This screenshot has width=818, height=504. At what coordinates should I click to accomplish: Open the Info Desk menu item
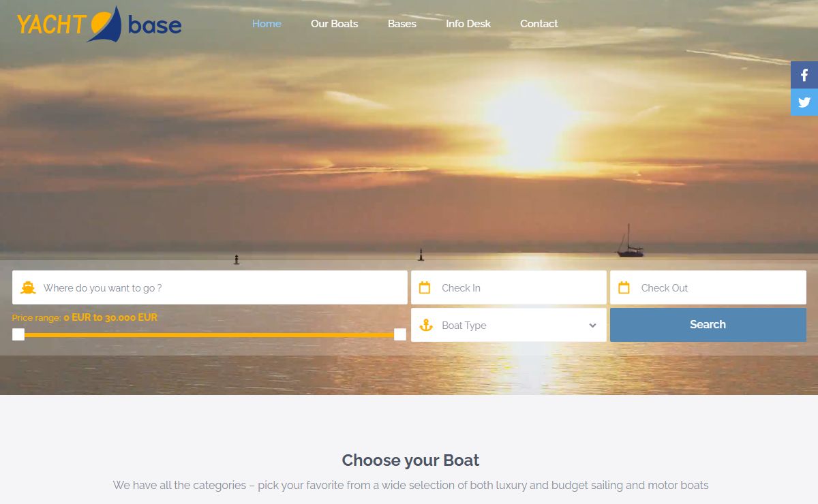pos(468,24)
